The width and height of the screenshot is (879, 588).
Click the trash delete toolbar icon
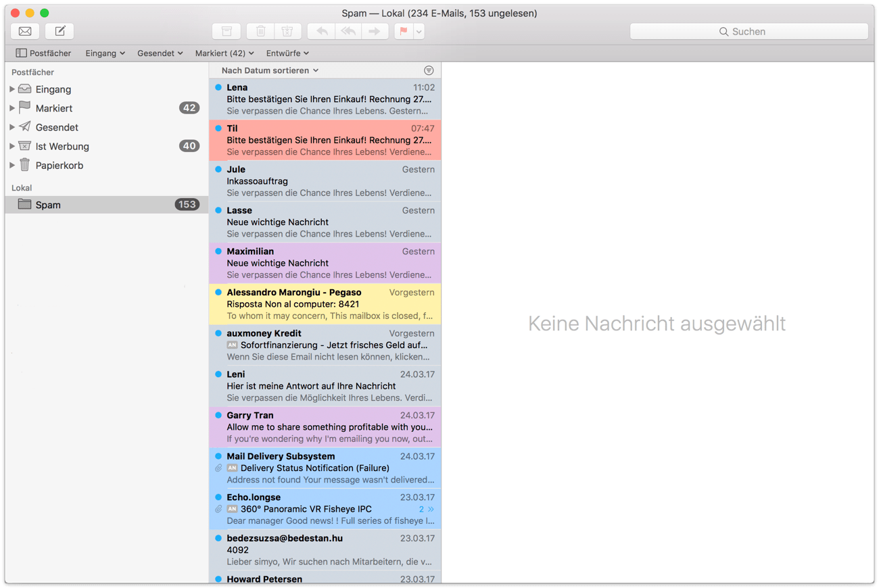coord(260,31)
